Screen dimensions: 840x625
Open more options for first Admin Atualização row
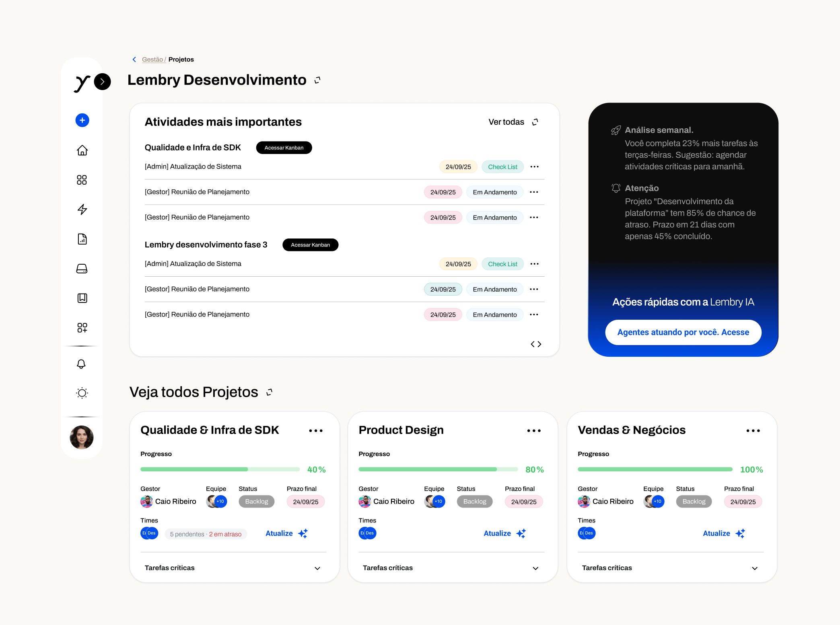point(534,167)
